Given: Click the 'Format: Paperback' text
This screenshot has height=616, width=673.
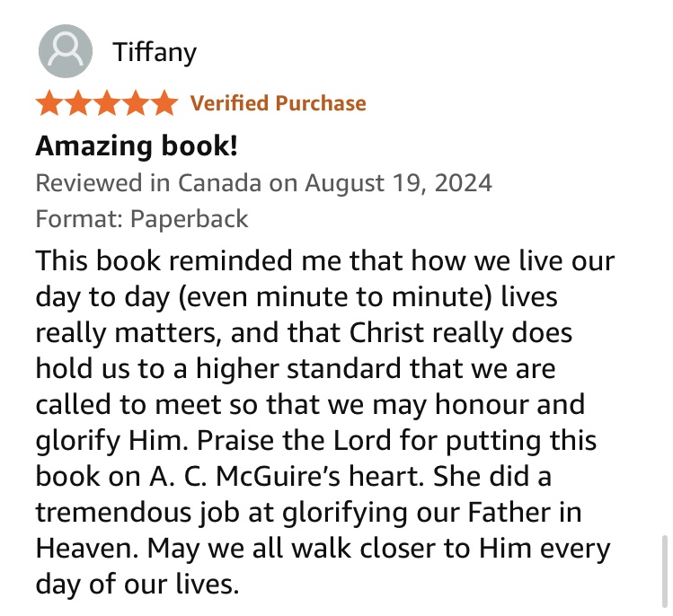Looking at the screenshot, I should tap(141, 218).
